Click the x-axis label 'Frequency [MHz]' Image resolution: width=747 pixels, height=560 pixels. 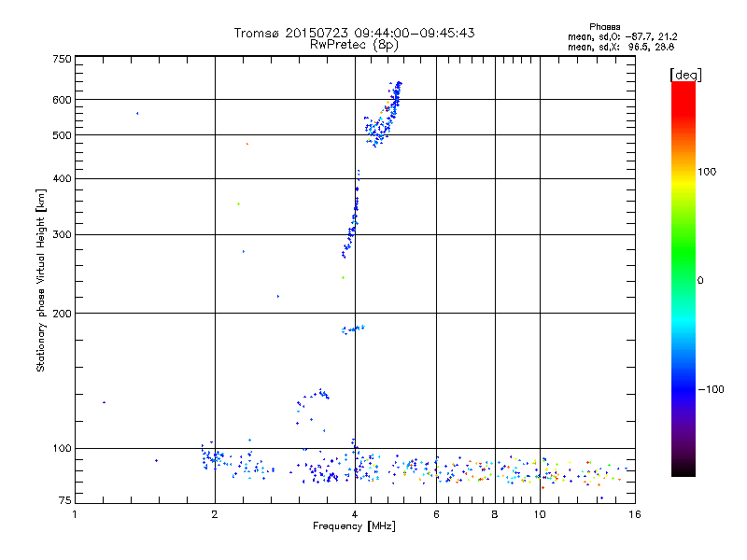coord(354,526)
